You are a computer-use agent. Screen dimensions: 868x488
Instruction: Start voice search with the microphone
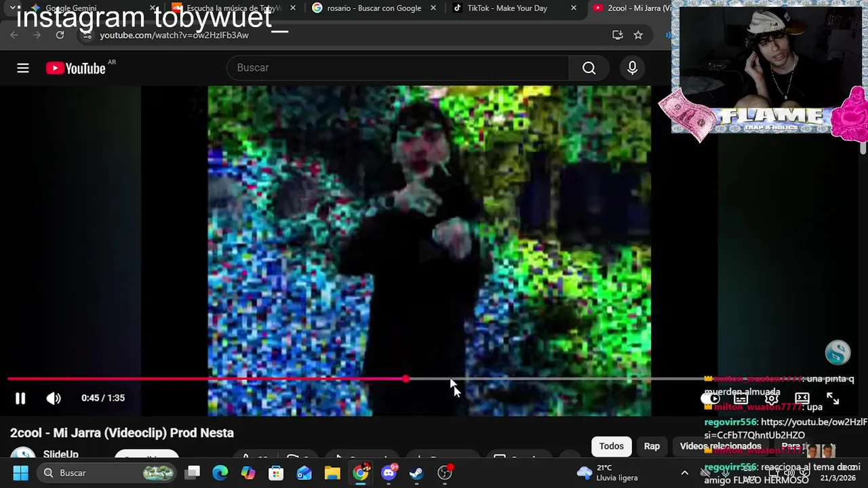click(632, 68)
